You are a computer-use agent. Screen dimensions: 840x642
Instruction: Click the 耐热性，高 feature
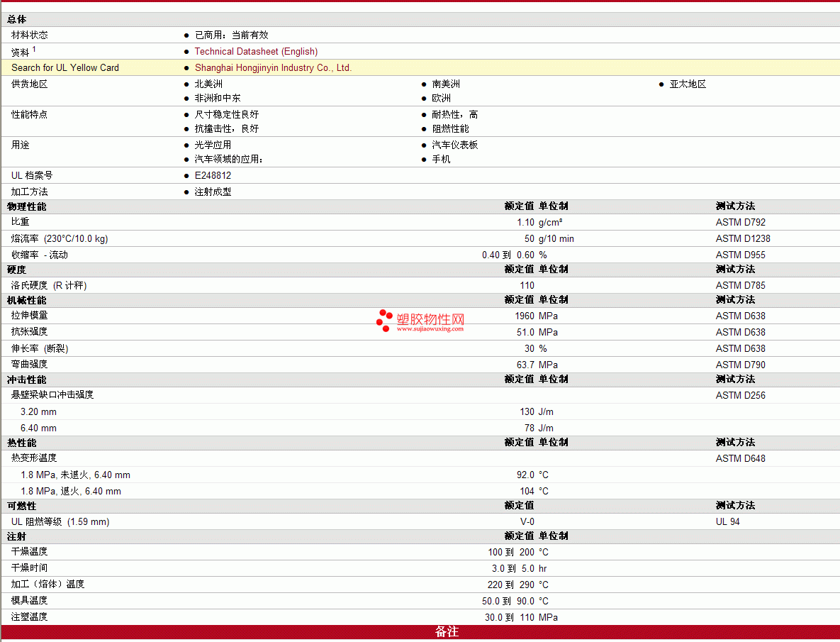pos(455,115)
